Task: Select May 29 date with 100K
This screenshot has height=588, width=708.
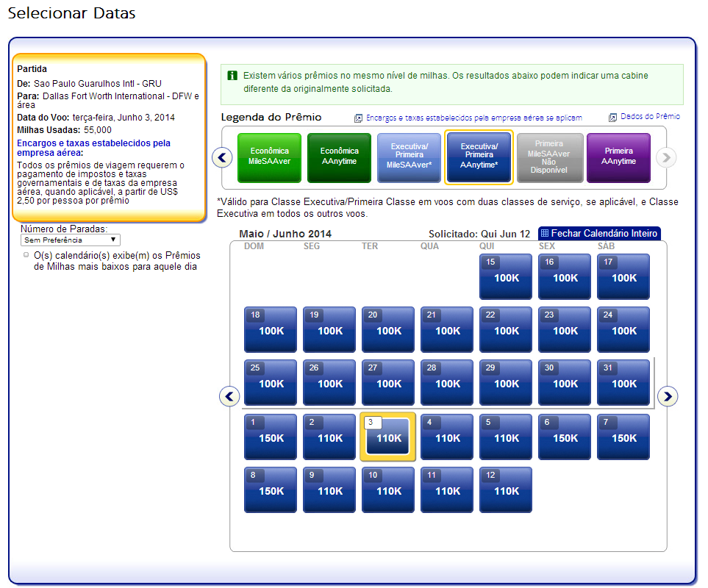Action: tap(506, 382)
